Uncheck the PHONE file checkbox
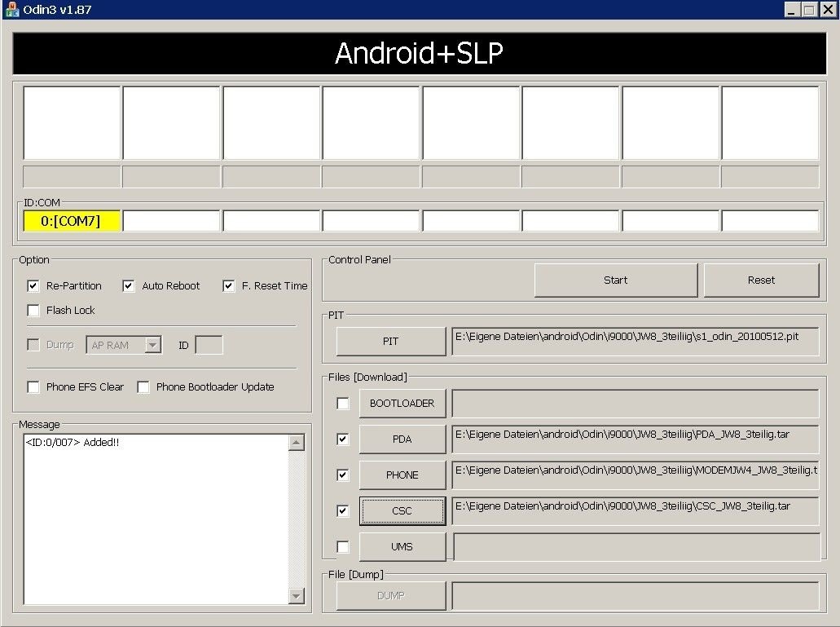The height and width of the screenshot is (627, 840). [343, 475]
